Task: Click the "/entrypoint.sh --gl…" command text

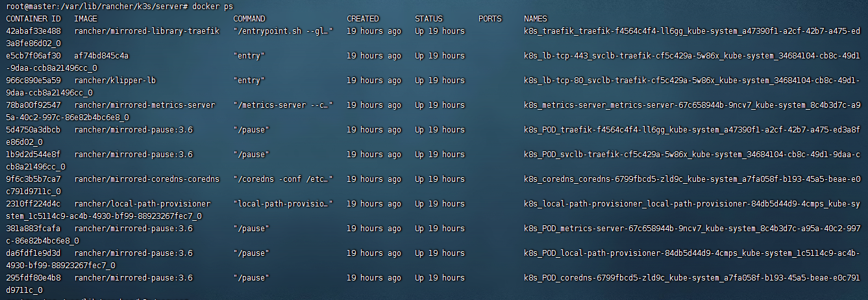Action: pos(282,31)
